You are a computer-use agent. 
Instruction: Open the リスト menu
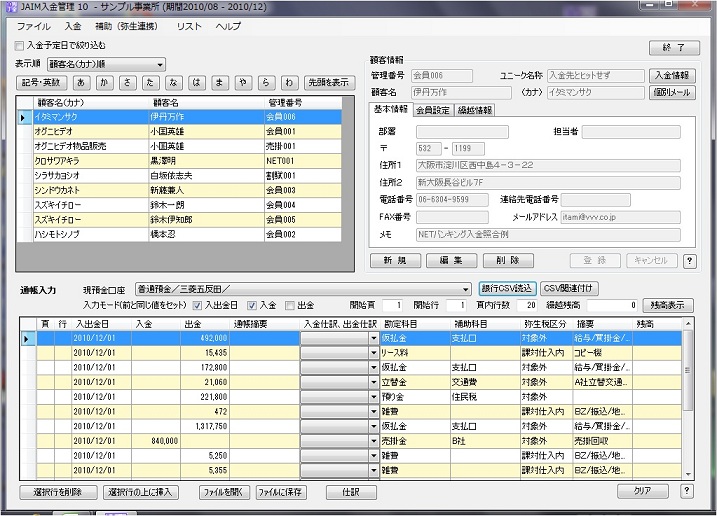click(189, 26)
